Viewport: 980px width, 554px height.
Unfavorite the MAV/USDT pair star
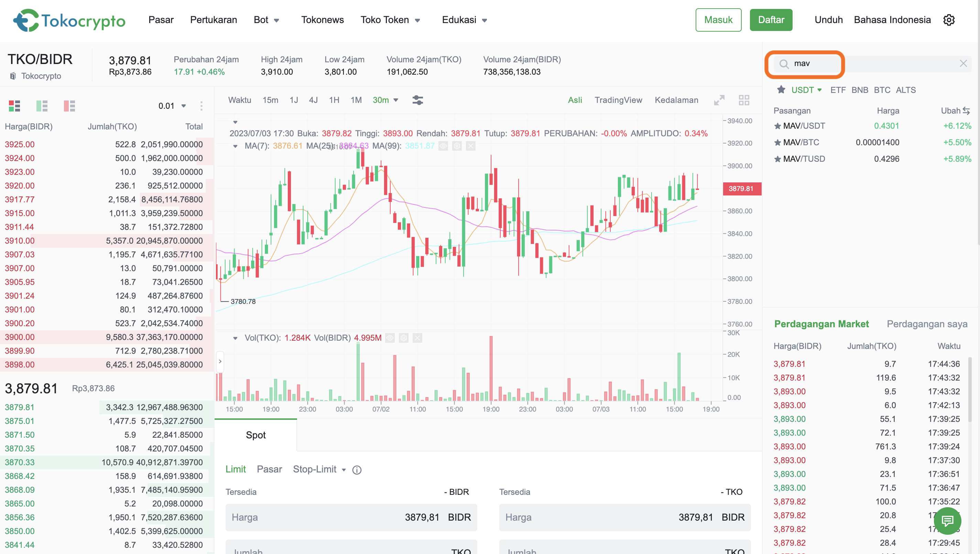click(777, 126)
